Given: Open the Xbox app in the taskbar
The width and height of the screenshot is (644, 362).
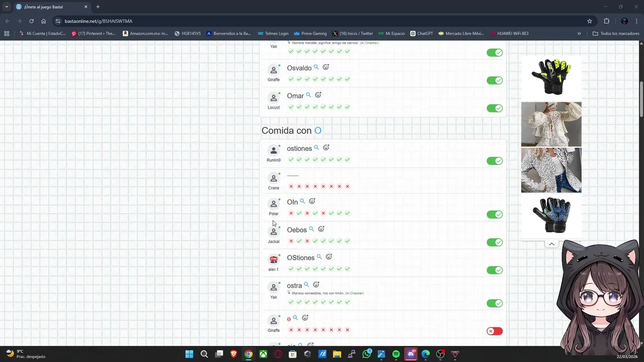Looking at the screenshot, I should click(x=263, y=354).
